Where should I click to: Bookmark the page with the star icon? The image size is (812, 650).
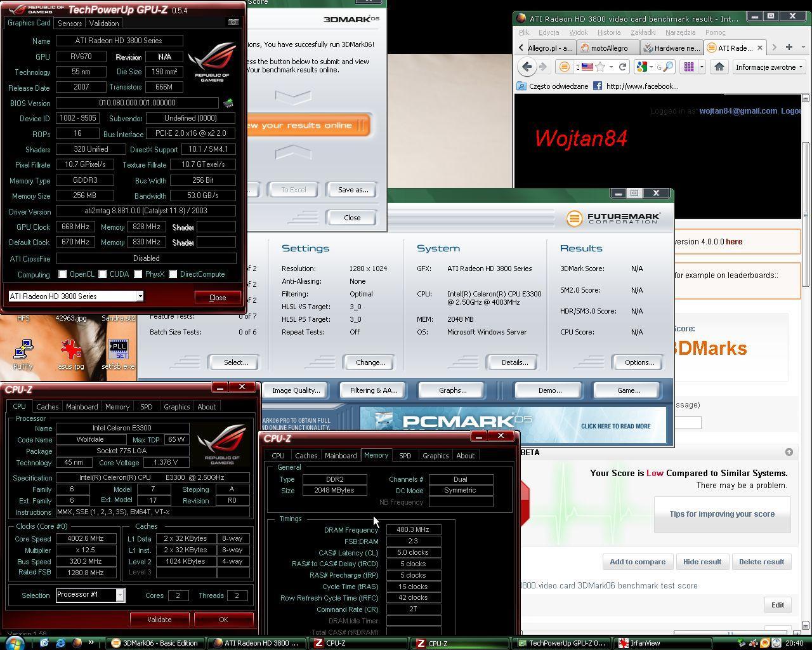(600, 67)
